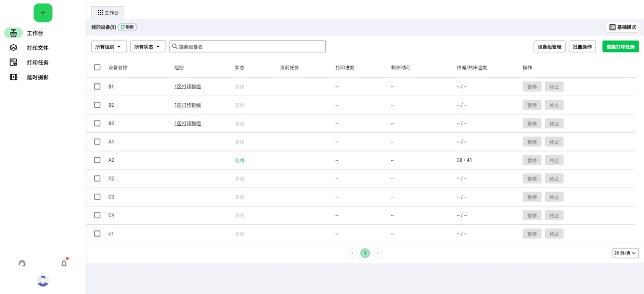
Task: Click the 创建打印任务 button
Action: click(620, 47)
